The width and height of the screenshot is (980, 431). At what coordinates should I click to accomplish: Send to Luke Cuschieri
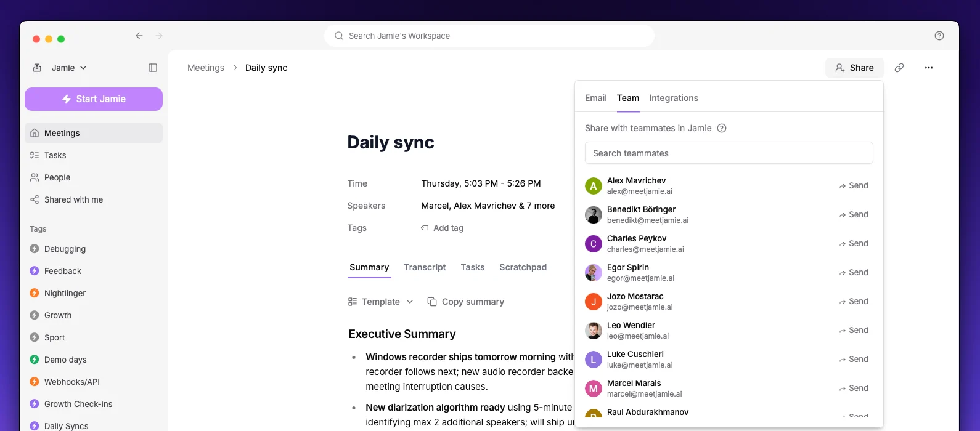click(x=854, y=360)
